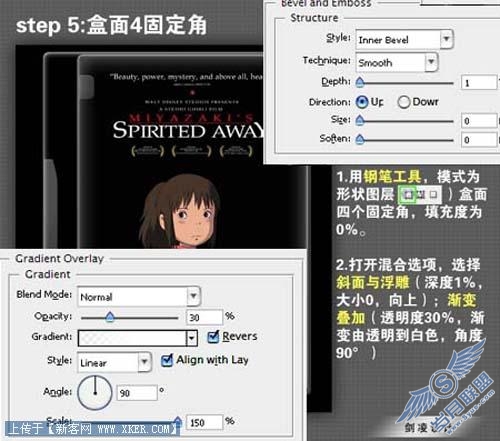This screenshot has height=441, width=500.
Task: Toggle the Align with Layer checkbox
Action: coord(167,360)
